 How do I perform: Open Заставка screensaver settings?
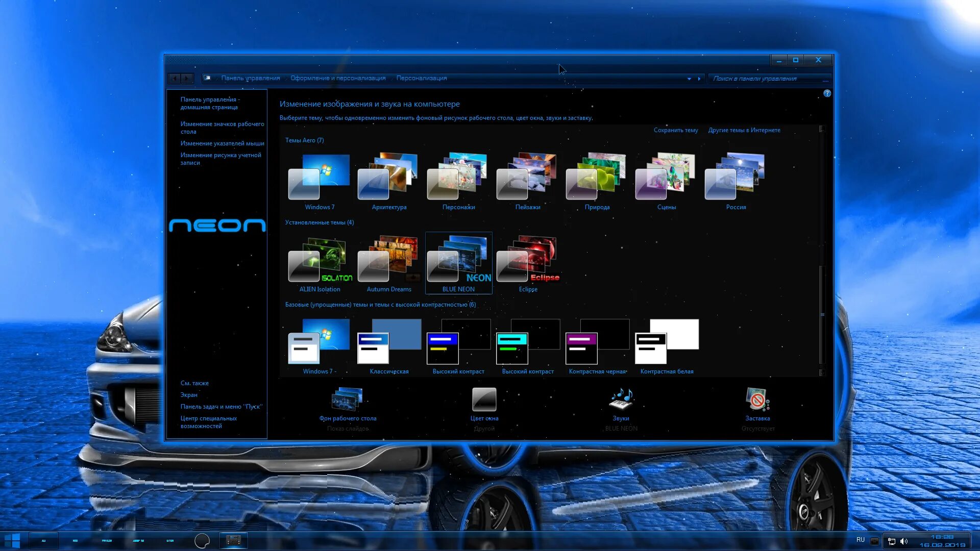pos(757,409)
